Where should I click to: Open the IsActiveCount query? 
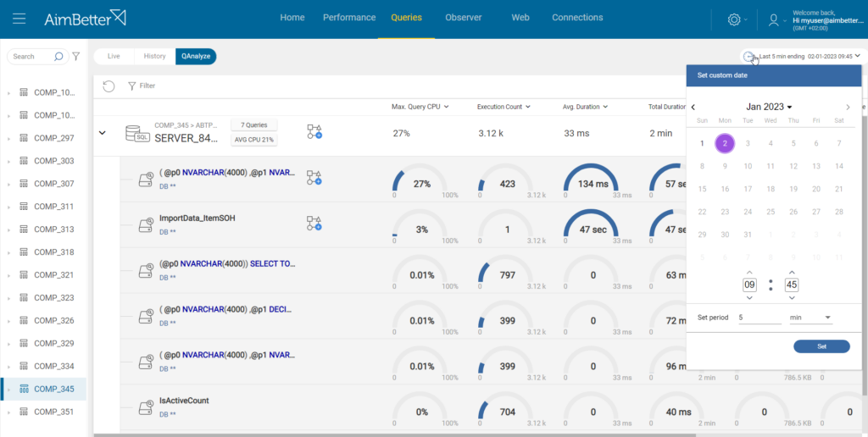click(184, 401)
